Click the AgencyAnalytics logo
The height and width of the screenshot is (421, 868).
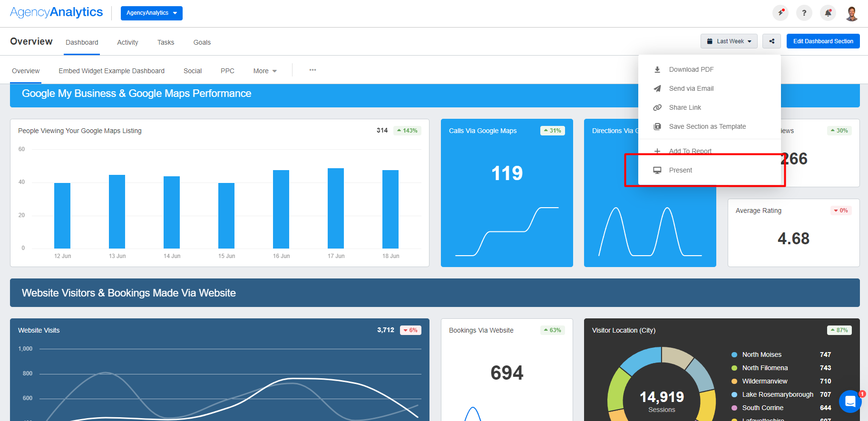[56, 12]
